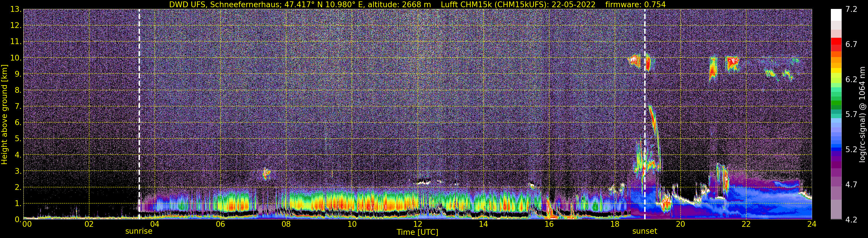Click the time axis tick '22'

pos(746,224)
